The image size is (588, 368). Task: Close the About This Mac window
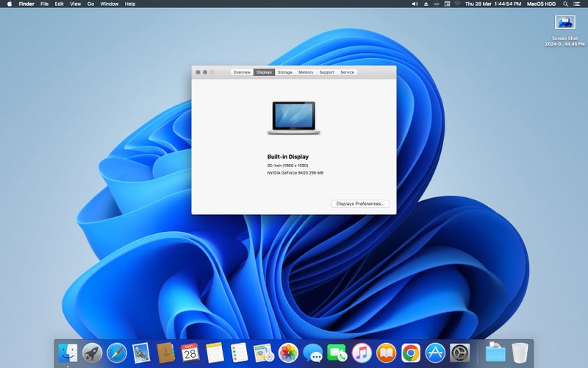198,72
